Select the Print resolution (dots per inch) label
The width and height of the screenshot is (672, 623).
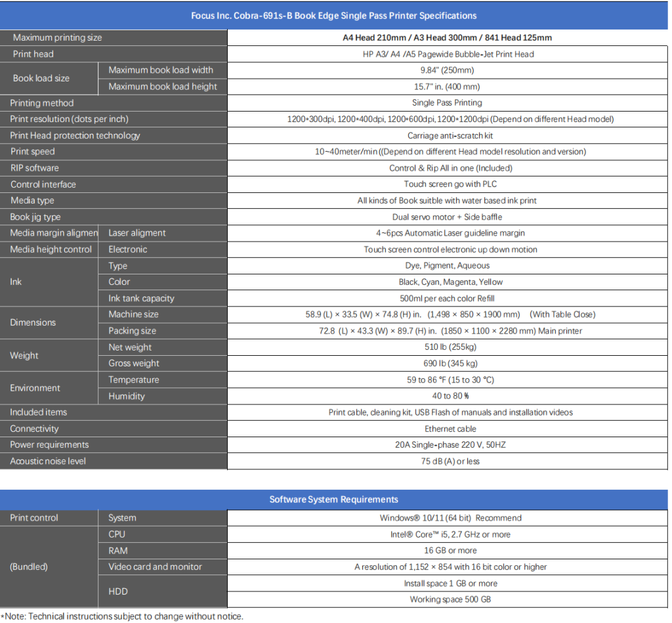point(70,119)
